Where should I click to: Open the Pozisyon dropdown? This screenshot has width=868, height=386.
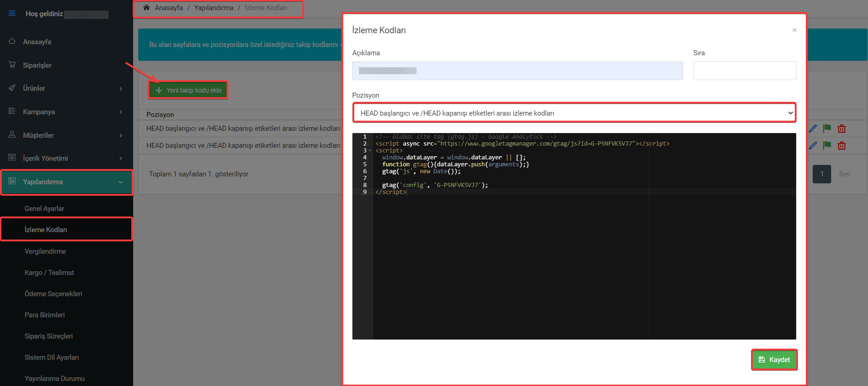(x=575, y=113)
